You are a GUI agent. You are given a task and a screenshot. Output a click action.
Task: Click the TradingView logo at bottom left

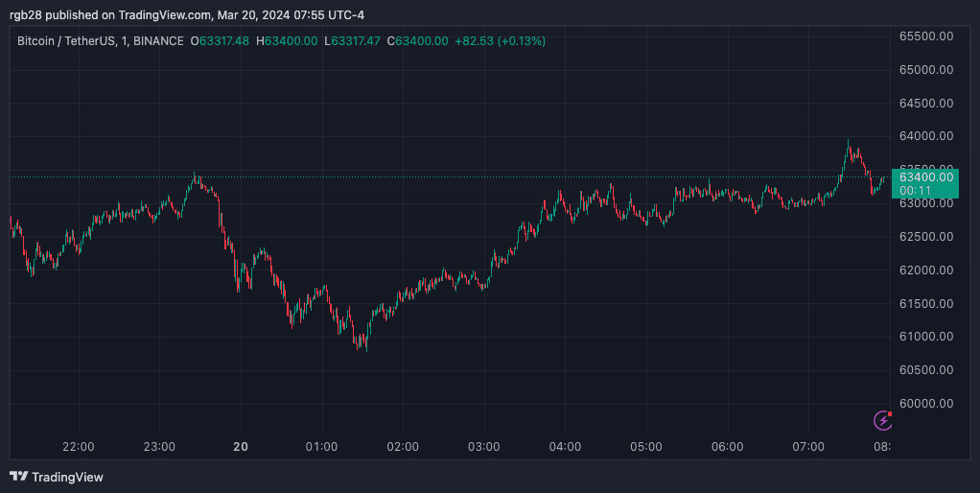pos(57,478)
